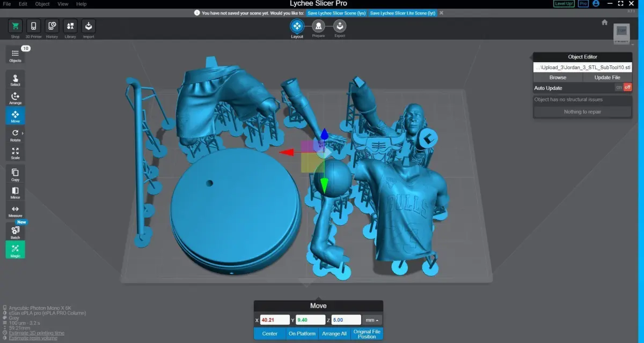Expand the Rotate tool submenu arrow
The height and width of the screenshot is (343, 644).
23,133
